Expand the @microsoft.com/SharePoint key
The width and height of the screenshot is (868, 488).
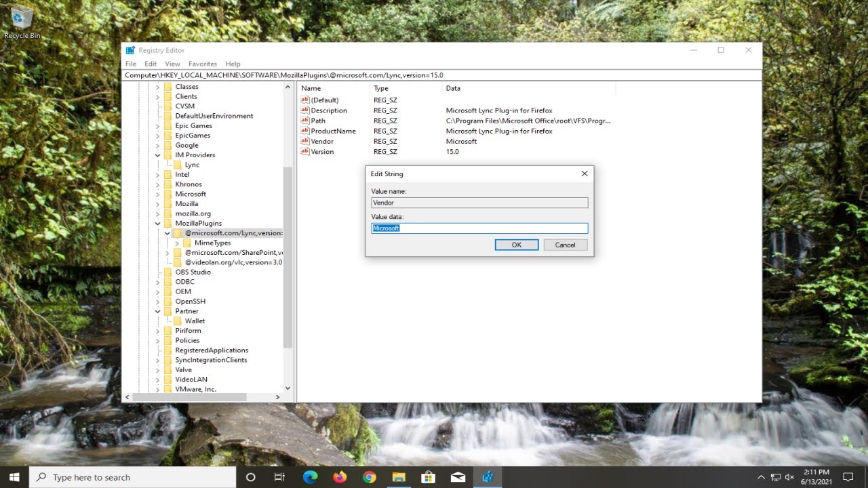167,253
